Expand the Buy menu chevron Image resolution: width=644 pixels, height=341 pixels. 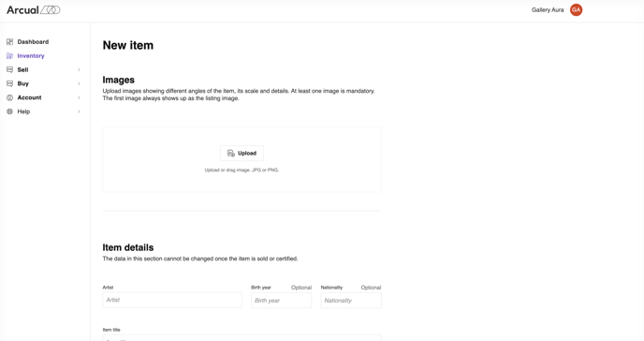pyautogui.click(x=79, y=83)
